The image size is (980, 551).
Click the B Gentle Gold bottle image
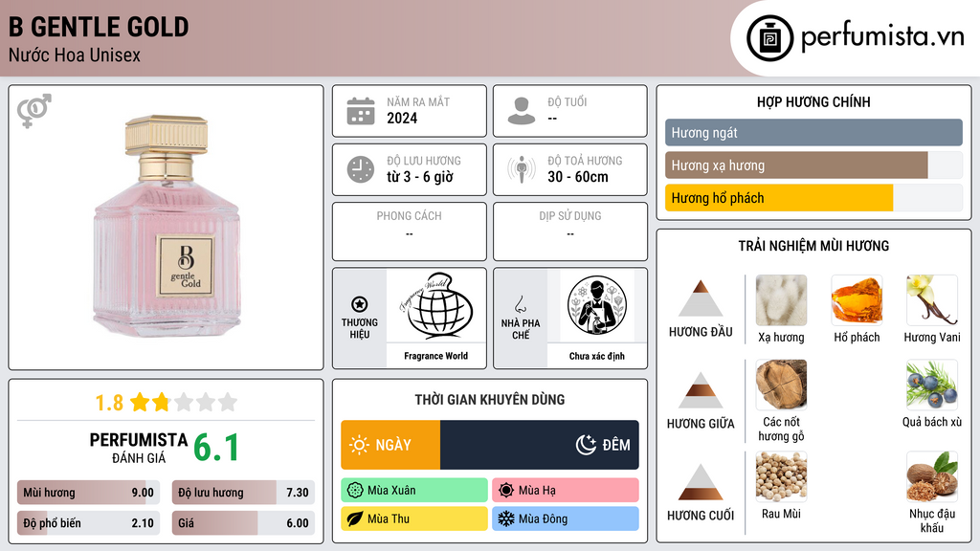coord(167,226)
